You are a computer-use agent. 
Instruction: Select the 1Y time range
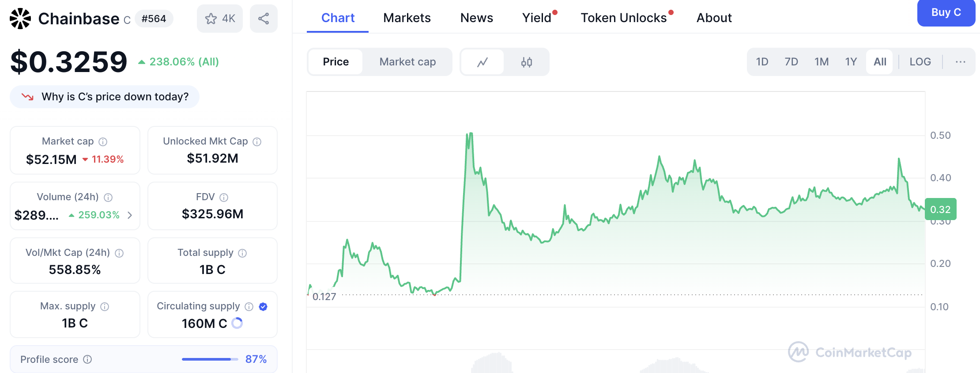pos(851,62)
